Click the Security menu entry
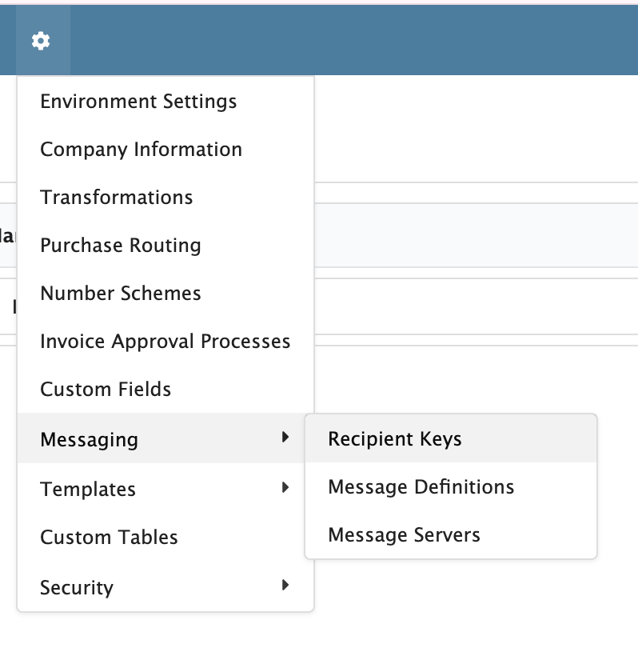This screenshot has width=638, height=672. pyautogui.click(x=76, y=587)
